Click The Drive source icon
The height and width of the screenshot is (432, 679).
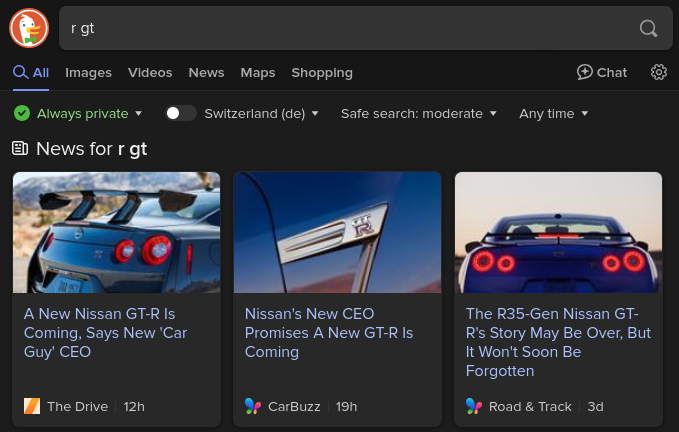coord(32,406)
